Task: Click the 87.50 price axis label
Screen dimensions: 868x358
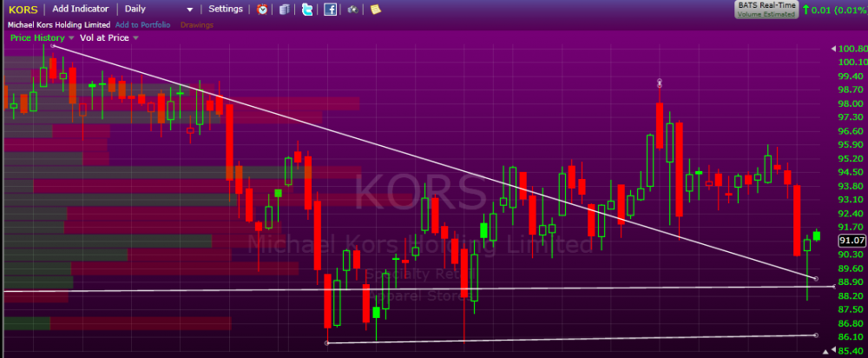Action: (852, 309)
